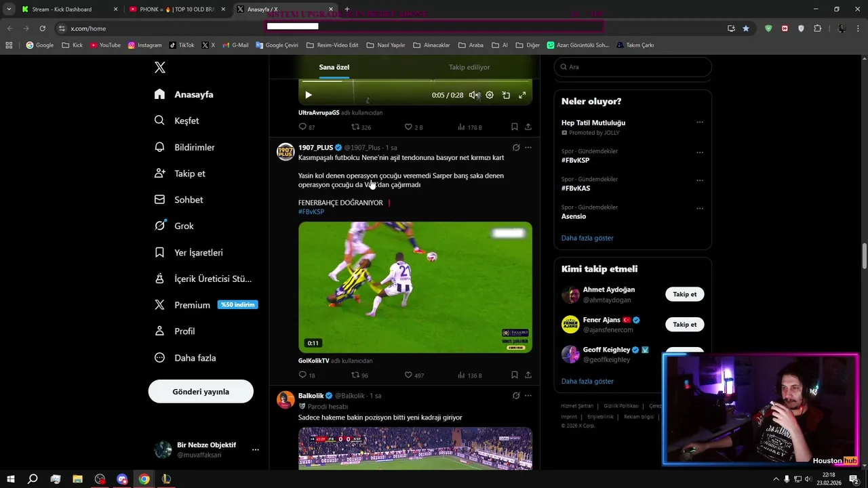Play the UltraAvrupaGS video
This screenshot has height=488, width=868.
point(309,95)
